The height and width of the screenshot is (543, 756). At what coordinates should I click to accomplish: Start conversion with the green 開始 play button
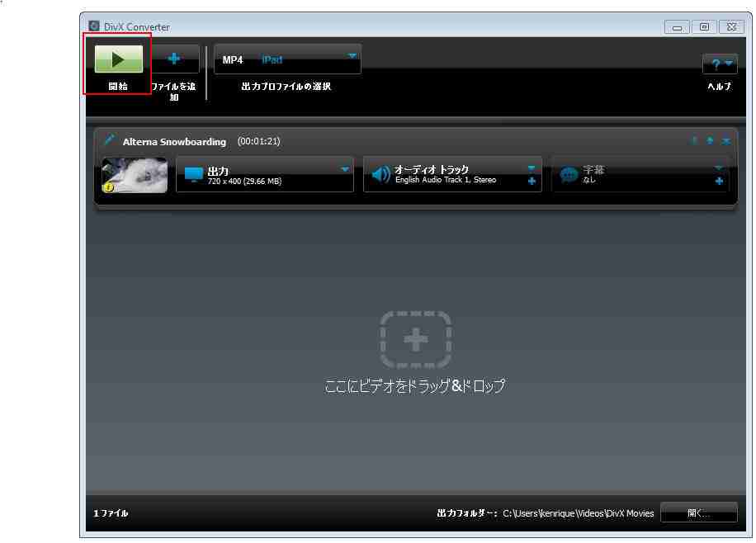[119, 59]
